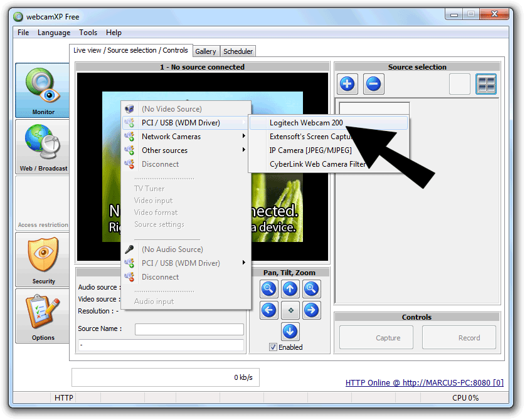Image resolution: width=525 pixels, height=420 pixels.
Task: Click the blue minus remove-source button
Action: 374,83
